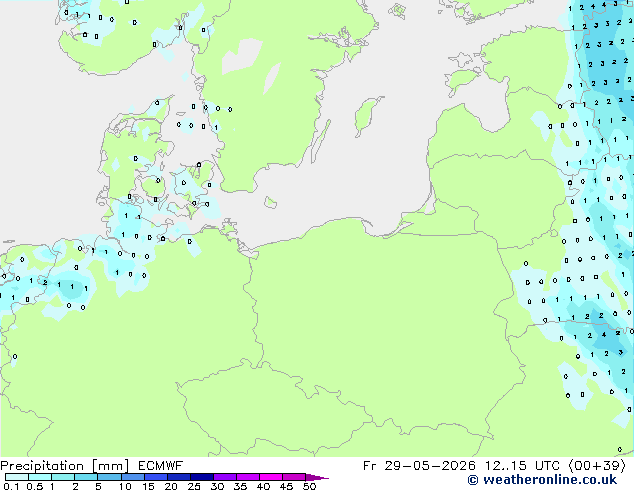The height and width of the screenshot is (490, 634).
Task: Click the 15–20 mm legend color box
Action: click(156, 477)
